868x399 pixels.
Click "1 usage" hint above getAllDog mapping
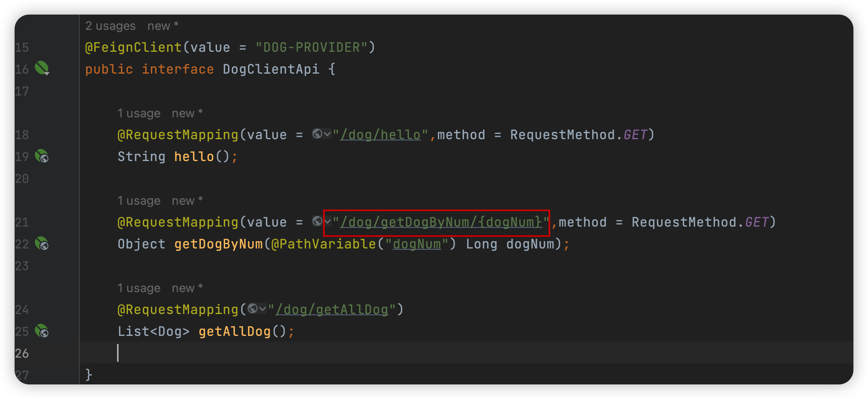click(139, 288)
